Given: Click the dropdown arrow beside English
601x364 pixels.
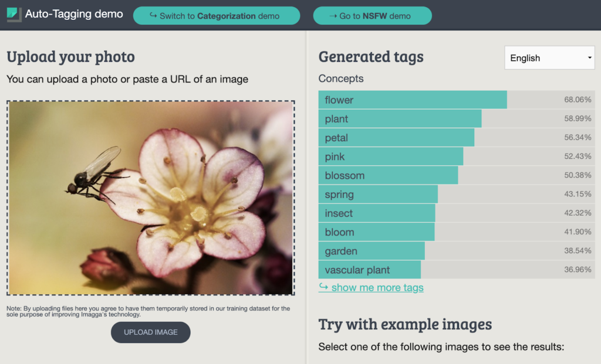Looking at the screenshot, I should (x=589, y=58).
